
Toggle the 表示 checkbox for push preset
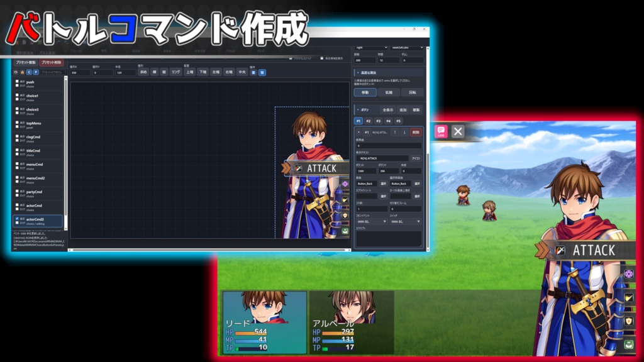[17, 81]
